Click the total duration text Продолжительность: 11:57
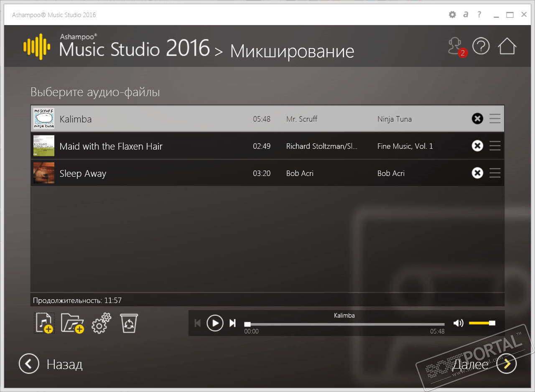This screenshot has height=392, width=535. click(x=77, y=300)
